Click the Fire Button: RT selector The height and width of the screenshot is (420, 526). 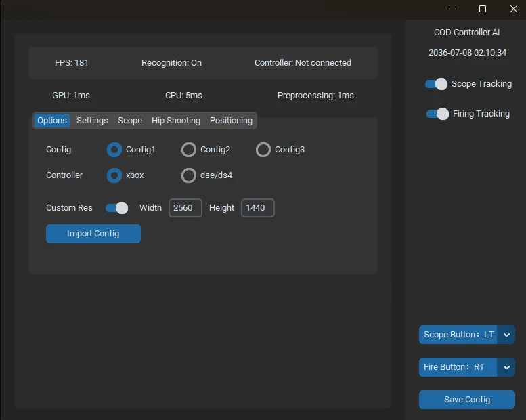pyautogui.click(x=458, y=367)
